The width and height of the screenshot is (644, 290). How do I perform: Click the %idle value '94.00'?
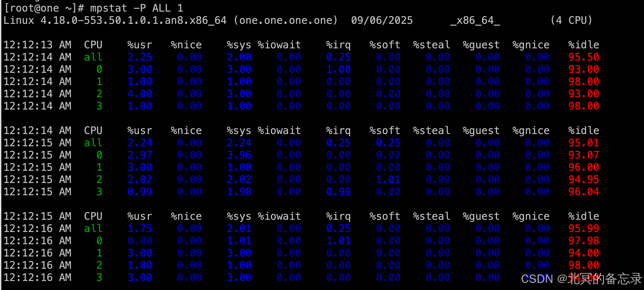tap(583, 253)
